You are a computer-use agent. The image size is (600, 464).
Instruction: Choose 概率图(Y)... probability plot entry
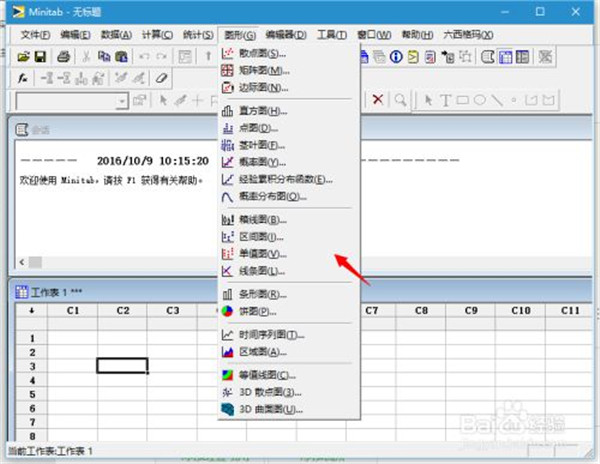(289, 162)
